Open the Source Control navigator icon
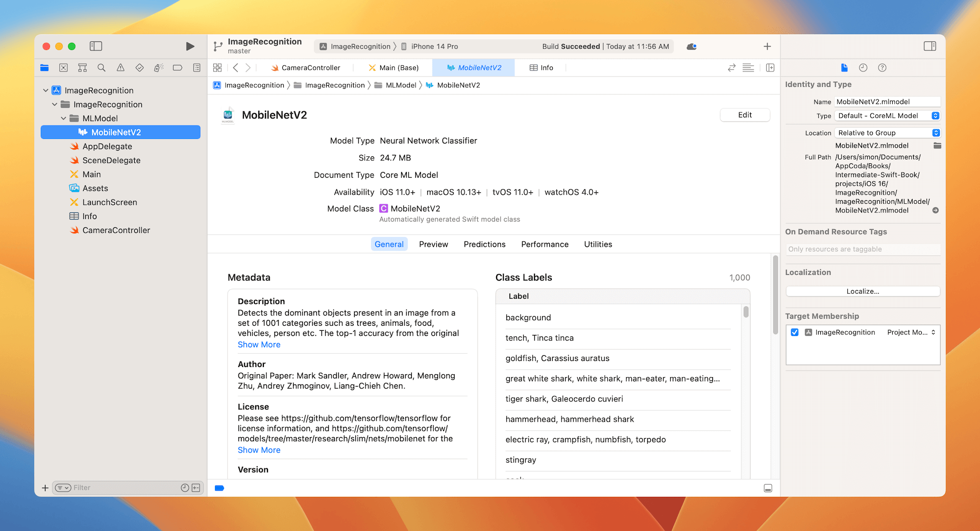 tap(63, 67)
